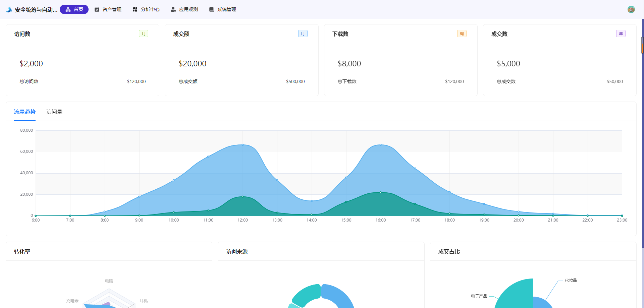This screenshot has height=308, width=644.
Task: Click the 年 tag on 成交数 card
Action: click(x=621, y=34)
